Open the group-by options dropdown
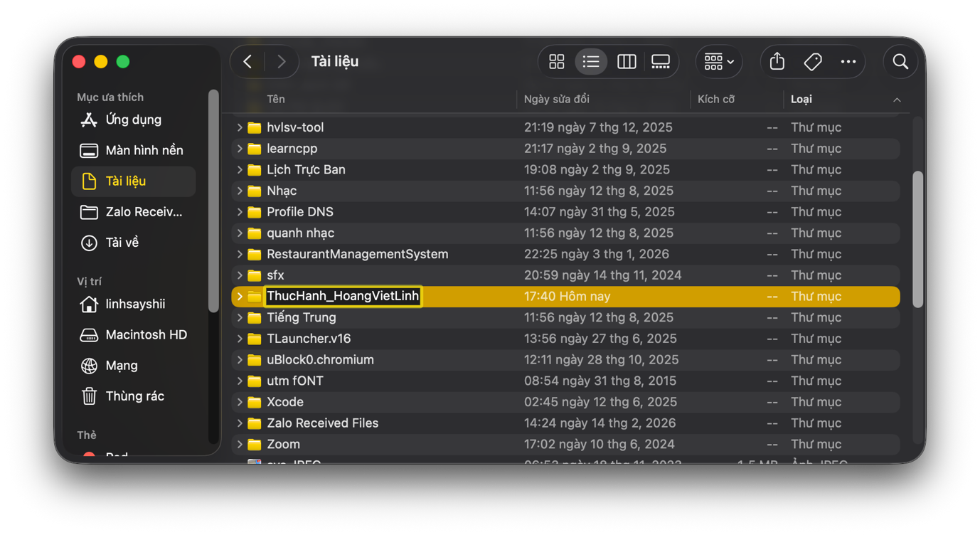 [719, 62]
